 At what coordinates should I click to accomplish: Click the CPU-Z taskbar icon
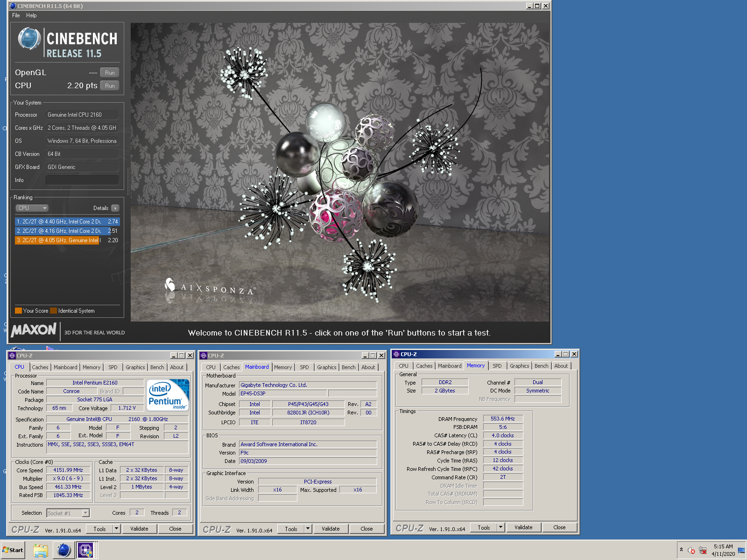(85, 551)
